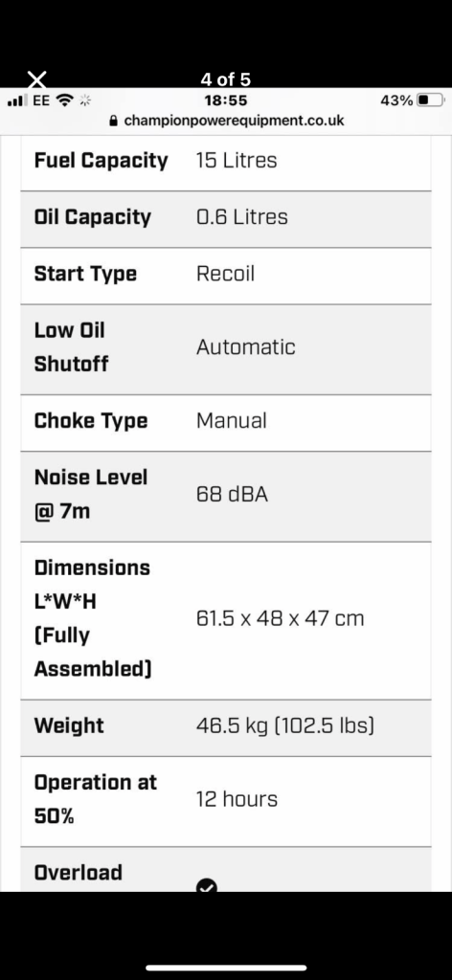Tap the Start Type Recoil value
The image size is (452, 980).
[225, 274]
